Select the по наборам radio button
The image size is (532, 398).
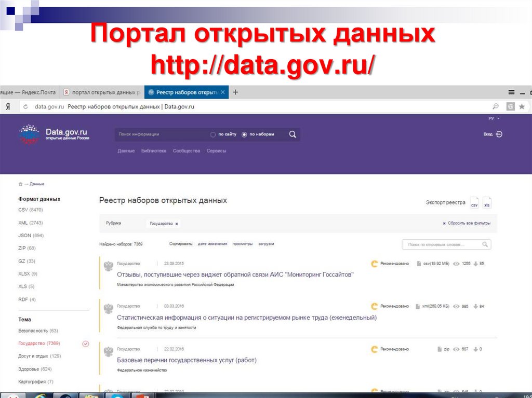click(244, 134)
